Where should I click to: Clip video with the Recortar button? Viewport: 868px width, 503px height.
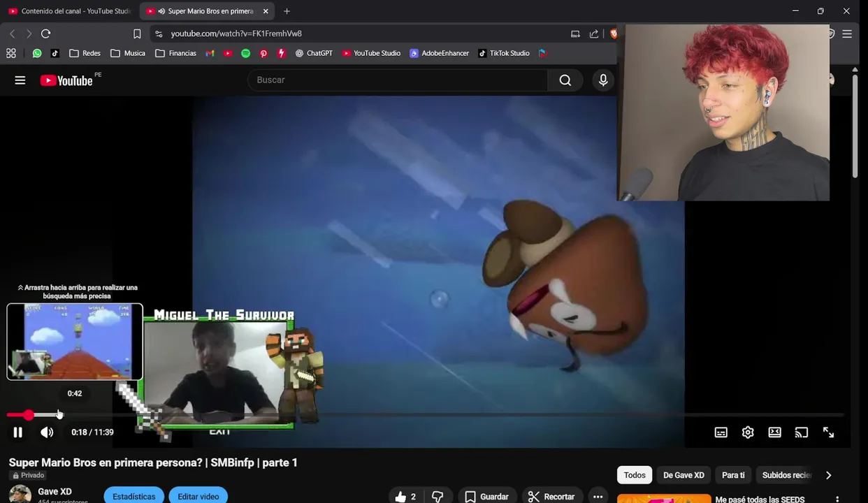551,497
